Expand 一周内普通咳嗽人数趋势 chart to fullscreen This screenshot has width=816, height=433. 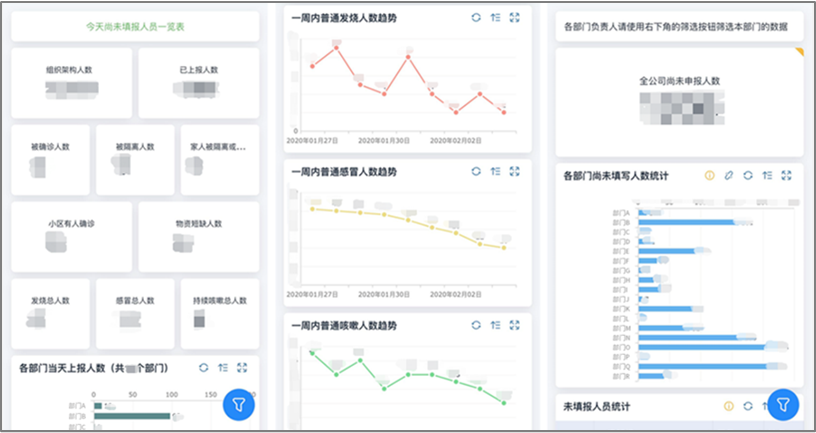(x=515, y=326)
